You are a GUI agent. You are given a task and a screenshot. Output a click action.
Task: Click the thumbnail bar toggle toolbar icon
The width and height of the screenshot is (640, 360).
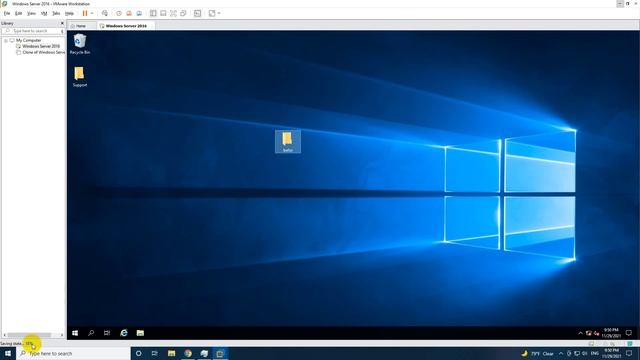click(163, 13)
